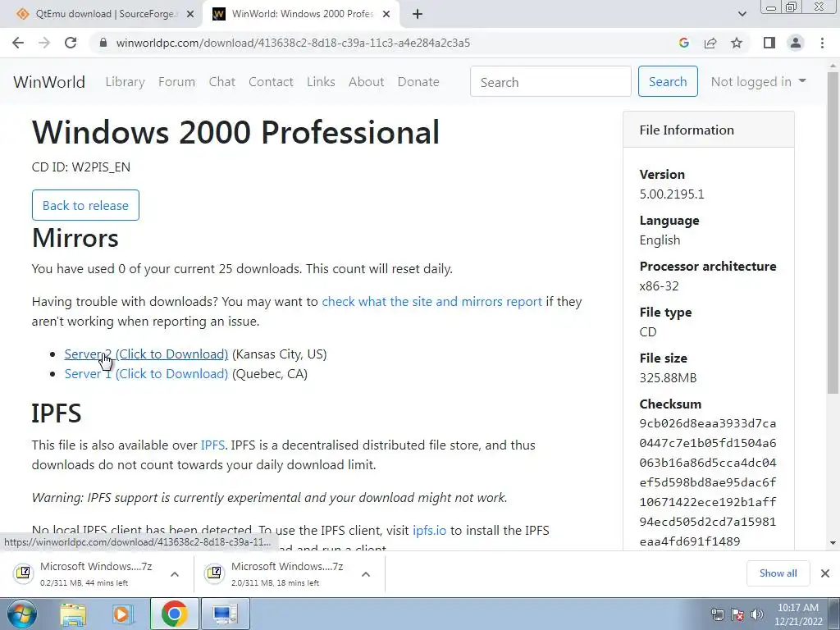Click the Action Center flag tray icon

click(737, 614)
